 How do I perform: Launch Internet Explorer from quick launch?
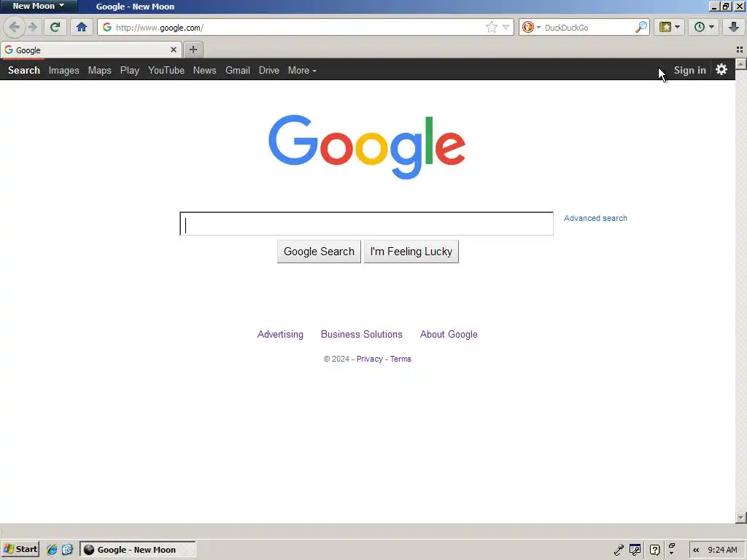(x=52, y=550)
